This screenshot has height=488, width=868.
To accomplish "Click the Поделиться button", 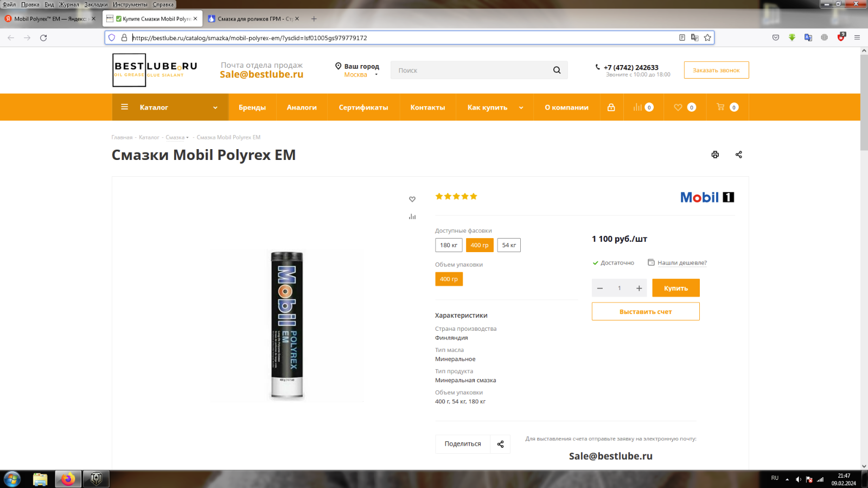I will 463,444.
